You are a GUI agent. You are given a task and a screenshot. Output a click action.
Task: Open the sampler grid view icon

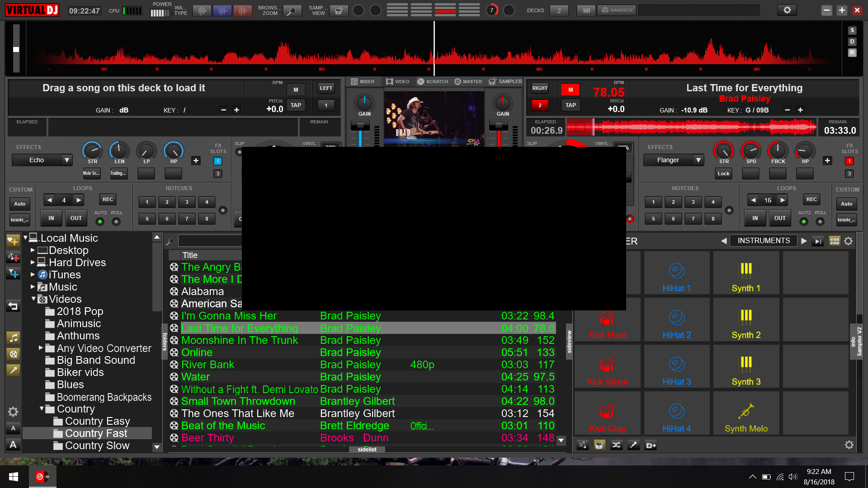[835, 241]
